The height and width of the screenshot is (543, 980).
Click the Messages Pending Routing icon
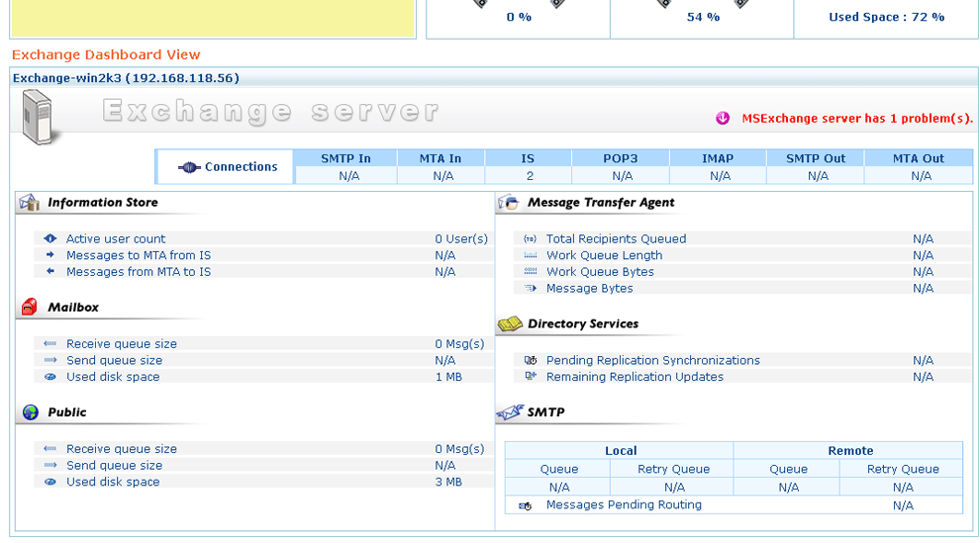pyautogui.click(x=526, y=505)
